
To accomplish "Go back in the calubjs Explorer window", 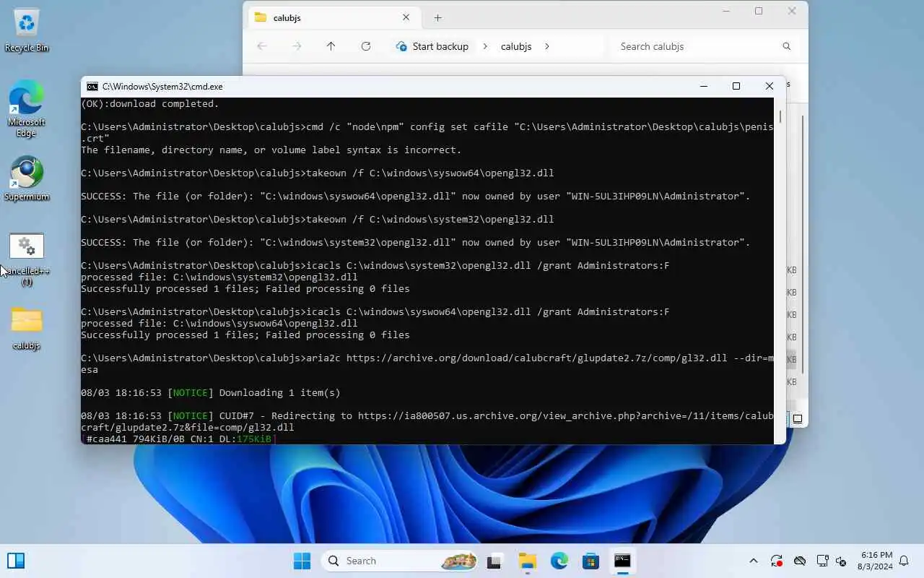I will tap(262, 46).
